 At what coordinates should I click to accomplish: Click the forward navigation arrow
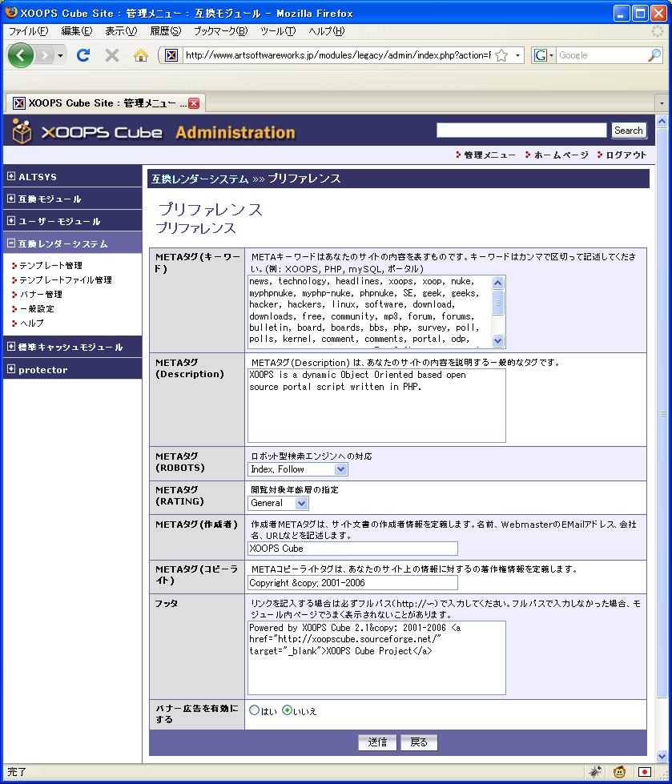click(x=45, y=55)
